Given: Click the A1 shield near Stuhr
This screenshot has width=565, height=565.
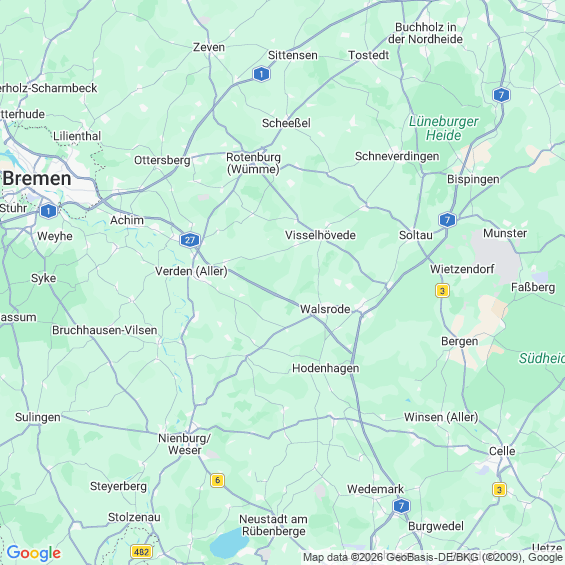Looking at the screenshot, I should tap(49, 211).
